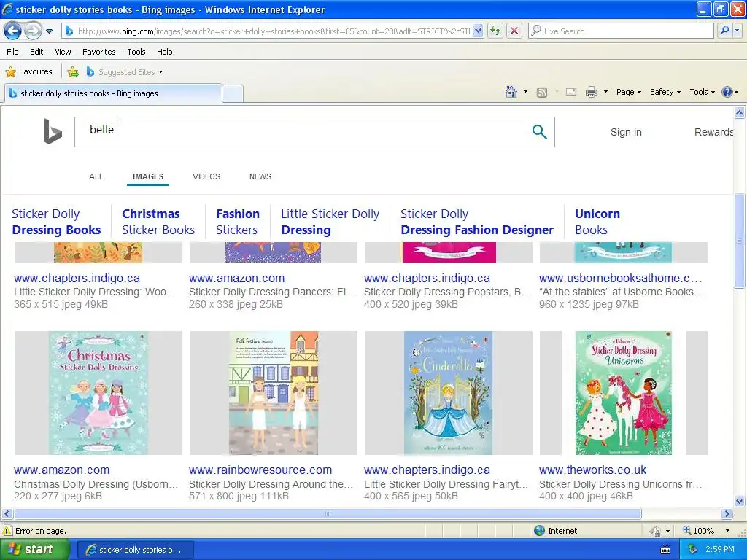Viewport: 747px width, 560px height.
Task: Click the Refresh page icon
Action: [x=495, y=31]
